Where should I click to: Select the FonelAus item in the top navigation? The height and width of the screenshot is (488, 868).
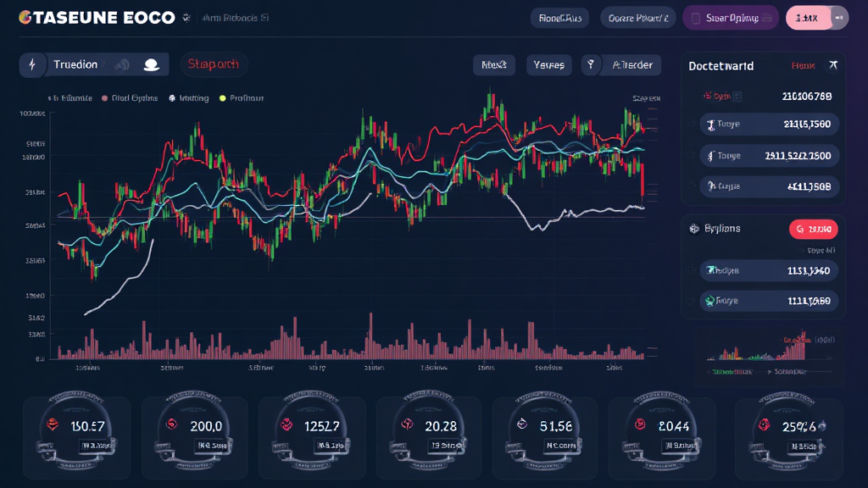[559, 17]
